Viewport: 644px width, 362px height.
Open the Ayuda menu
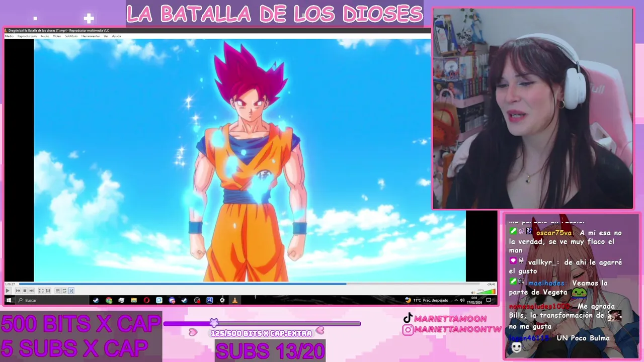116,36
